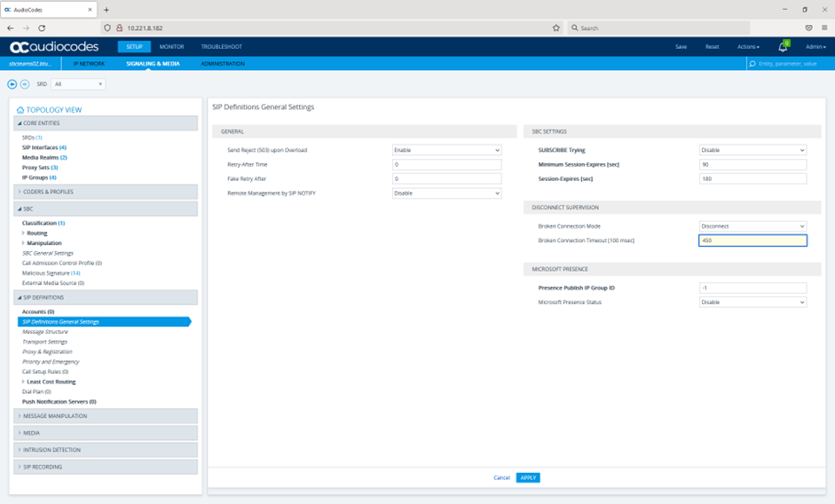The image size is (835, 504).
Task: Click the Session-Expires [sec] field
Action: (752, 179)
